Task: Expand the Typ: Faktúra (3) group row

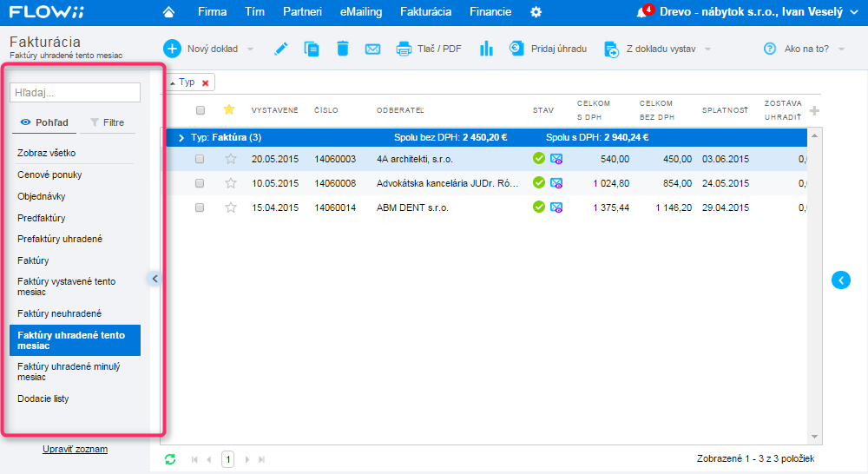Action: 181,137
